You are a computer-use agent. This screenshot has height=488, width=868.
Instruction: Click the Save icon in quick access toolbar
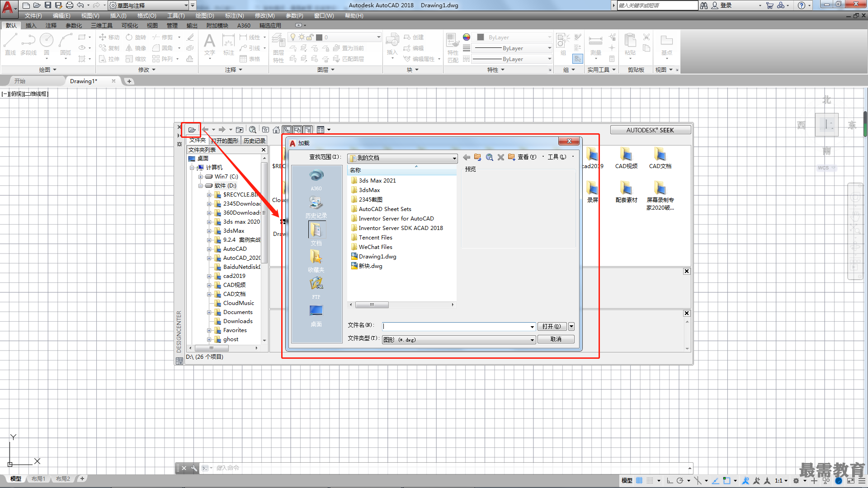[x=47, y=5]
